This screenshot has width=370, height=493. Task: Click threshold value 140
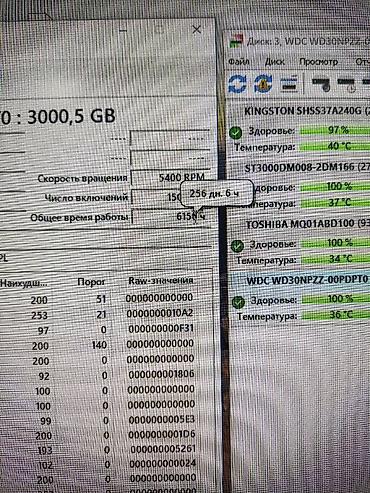click(x=99, y=345)
